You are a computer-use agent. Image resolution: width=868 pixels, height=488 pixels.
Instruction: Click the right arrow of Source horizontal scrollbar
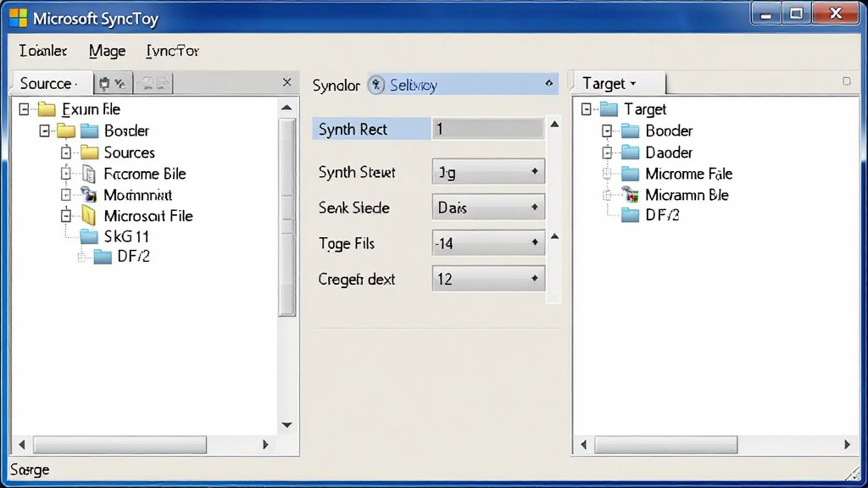tap(265, 444)
